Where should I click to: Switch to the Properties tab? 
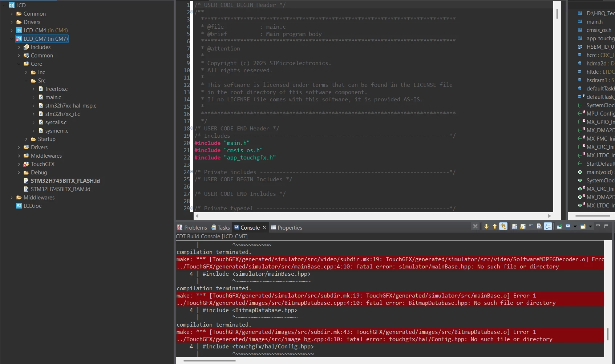pyautogui.click(x=287, y=227)
